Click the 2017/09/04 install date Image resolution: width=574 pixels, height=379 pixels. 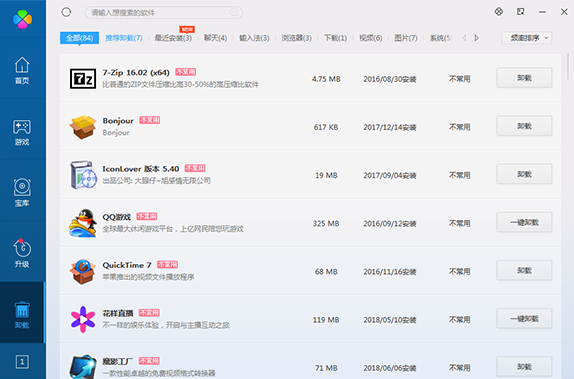(390, 175)
